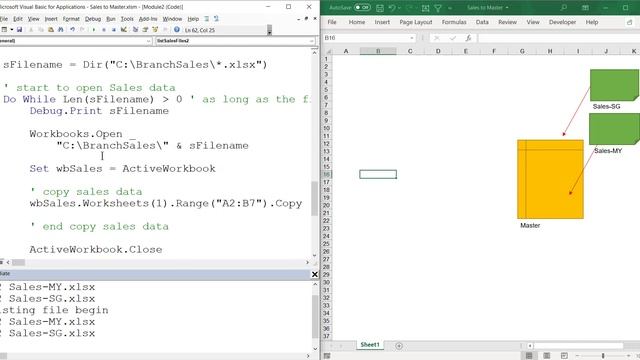Click the green Sales-SG shape
Screen dimensions: 640x360
click(x=614, y=85)
